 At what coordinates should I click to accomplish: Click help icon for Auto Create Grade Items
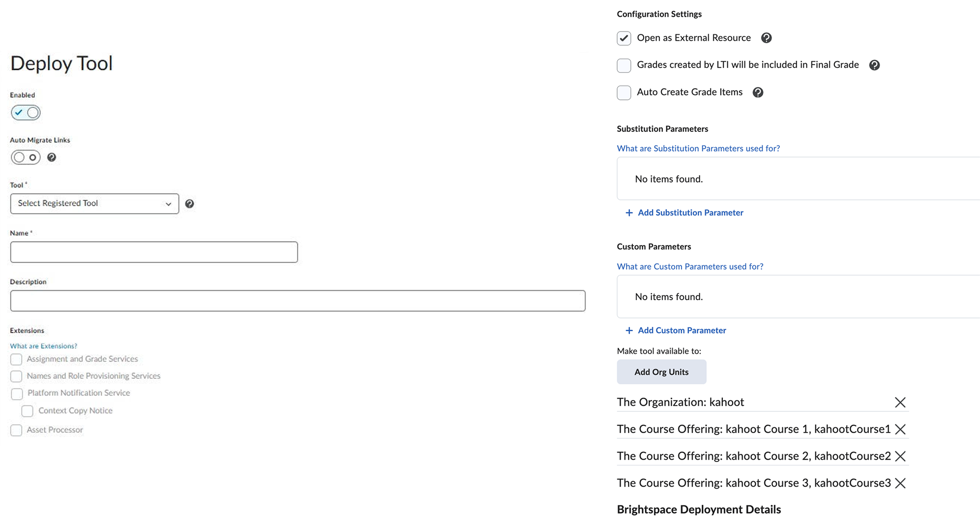758,93
